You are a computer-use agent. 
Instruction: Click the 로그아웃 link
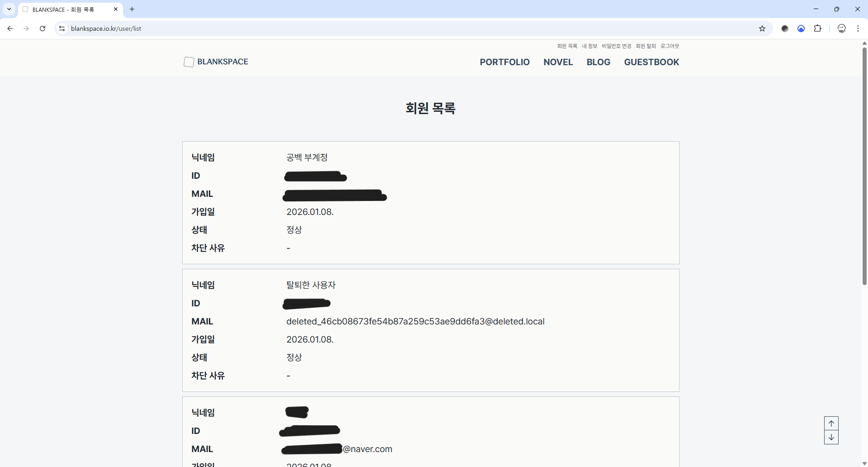[x=670, y=46]
